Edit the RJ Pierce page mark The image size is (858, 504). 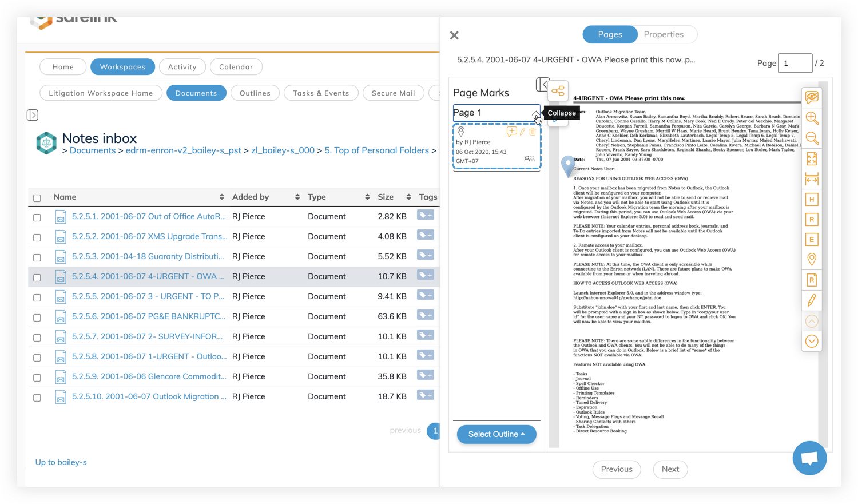point(522,132)
